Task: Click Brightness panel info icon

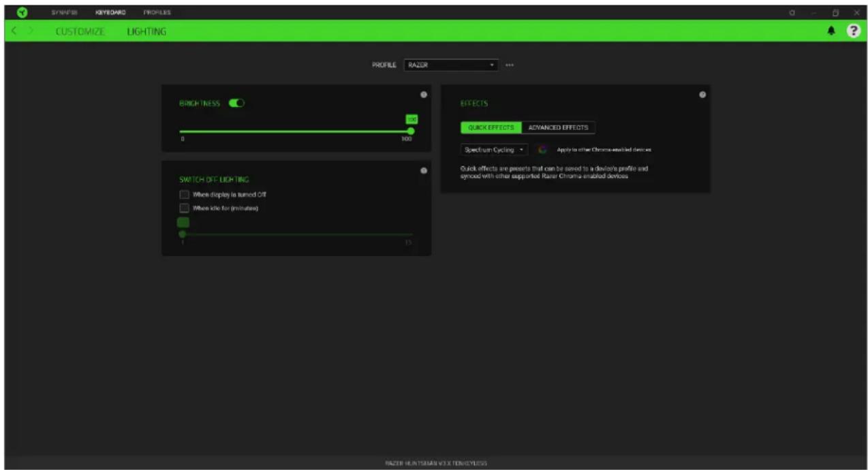Action: (x=424, y=95)
